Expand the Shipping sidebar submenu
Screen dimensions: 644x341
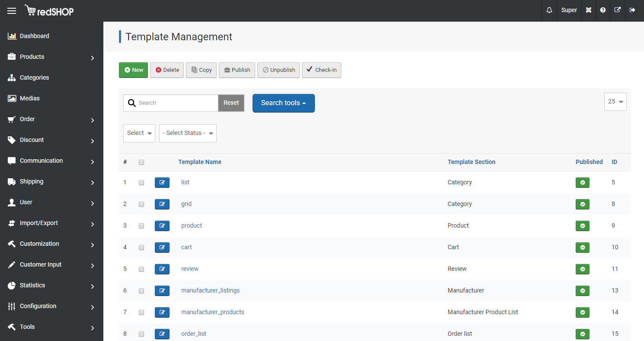click(93, 182)
